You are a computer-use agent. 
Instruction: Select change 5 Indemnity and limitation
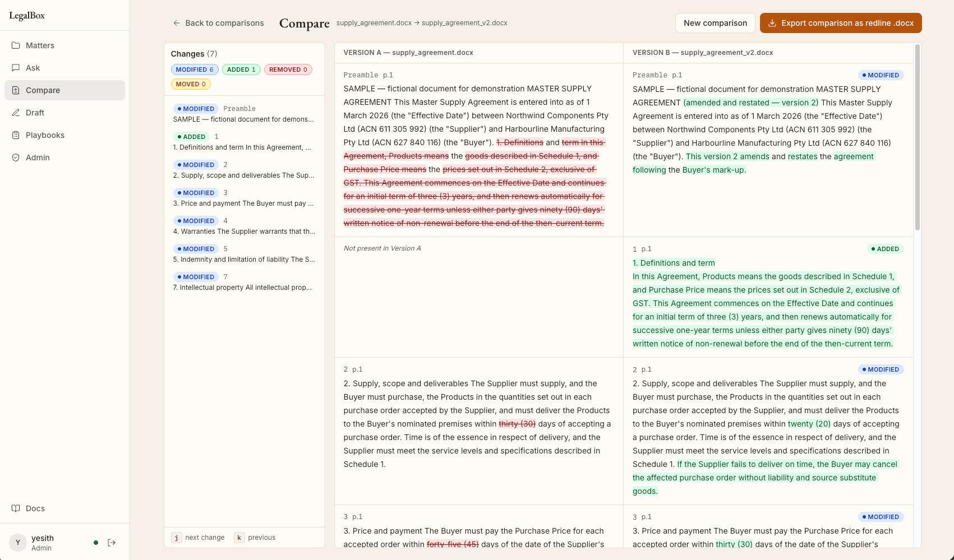click(x=245, y=254)
